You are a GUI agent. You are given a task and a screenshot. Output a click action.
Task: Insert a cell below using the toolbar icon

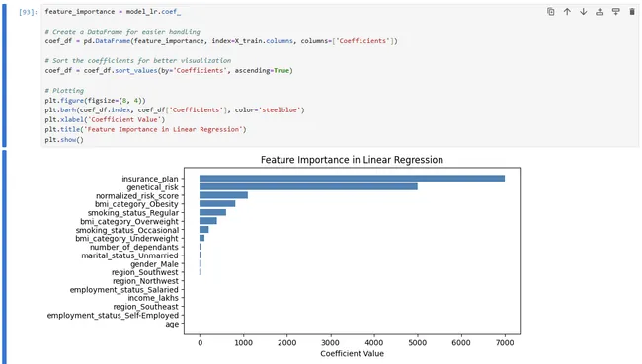(615, 12)
